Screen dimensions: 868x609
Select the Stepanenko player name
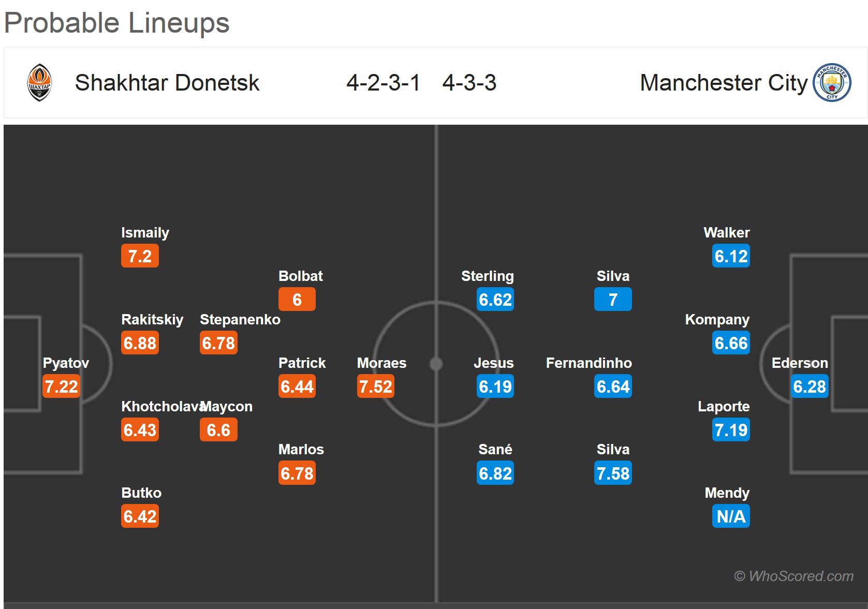click(240, 320)
